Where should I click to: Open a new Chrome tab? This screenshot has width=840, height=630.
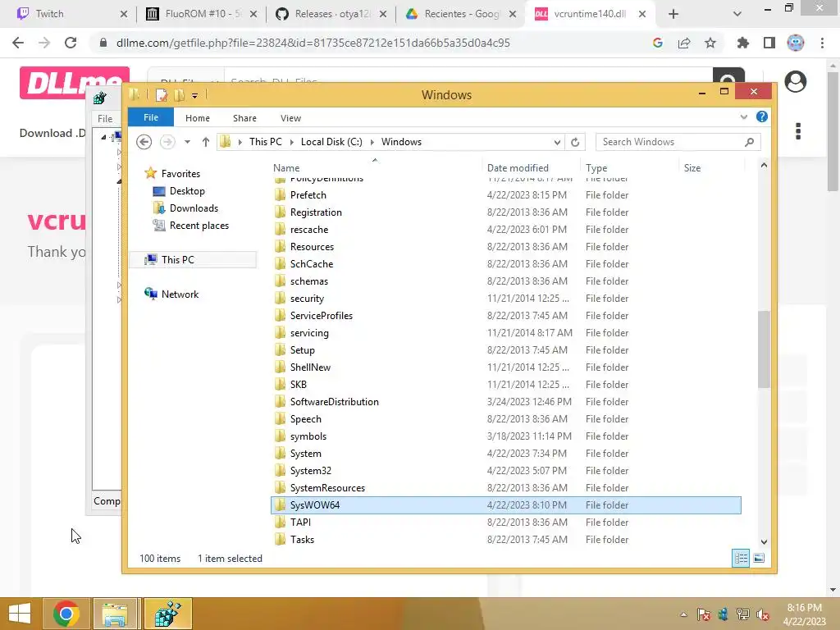click(673, 14)
